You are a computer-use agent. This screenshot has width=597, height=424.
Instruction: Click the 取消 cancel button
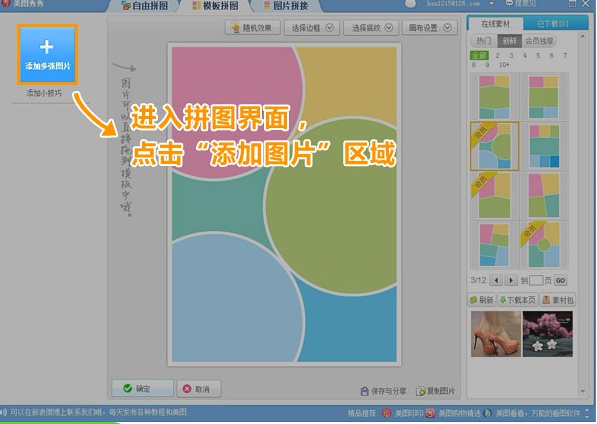(x=199, y=389)
